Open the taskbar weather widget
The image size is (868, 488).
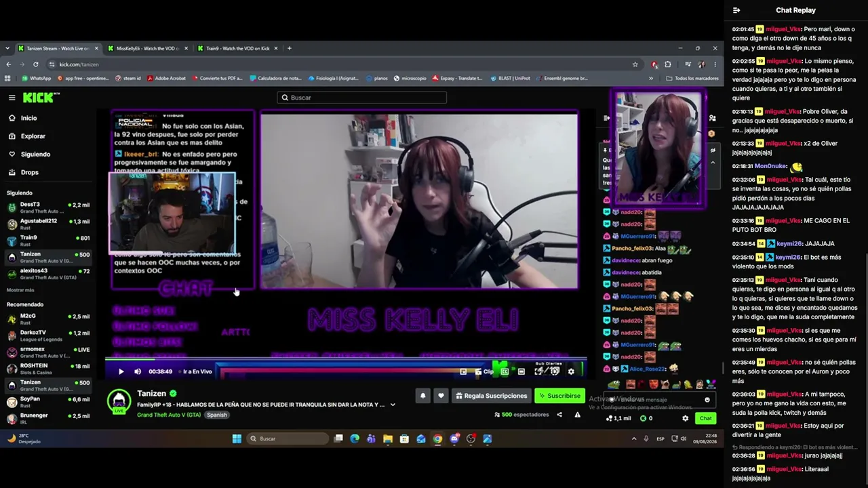point(24,439)
